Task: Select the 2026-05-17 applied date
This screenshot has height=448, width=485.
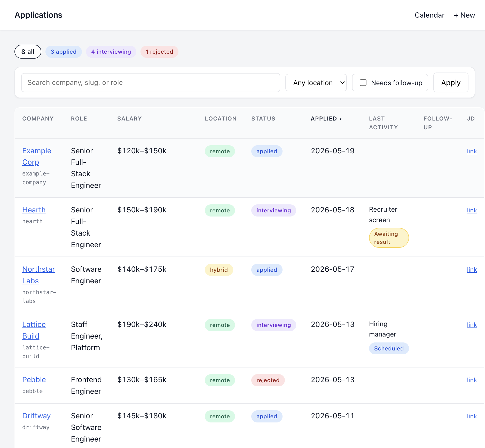Action: coord(333,269)
